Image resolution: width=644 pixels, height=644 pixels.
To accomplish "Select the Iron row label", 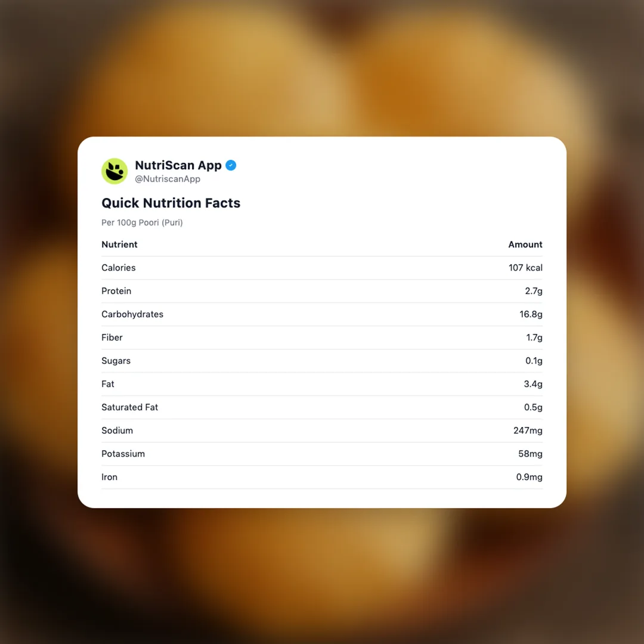I will 109,477.
